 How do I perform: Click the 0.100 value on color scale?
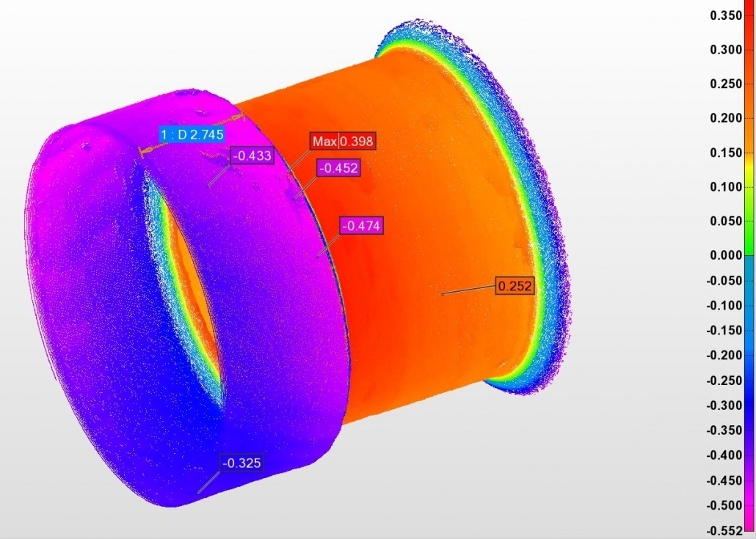[x=726, y=187]
